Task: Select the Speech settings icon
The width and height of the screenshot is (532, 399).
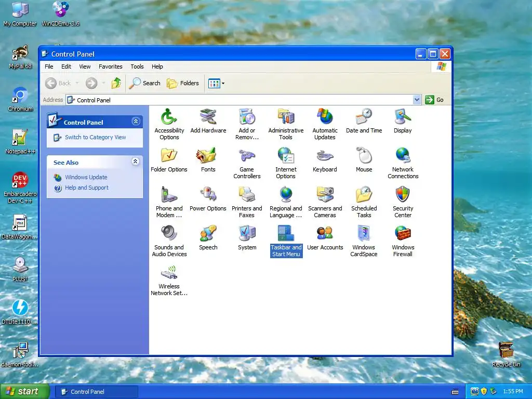Action: pyautogui.click(x=208, y=238)
